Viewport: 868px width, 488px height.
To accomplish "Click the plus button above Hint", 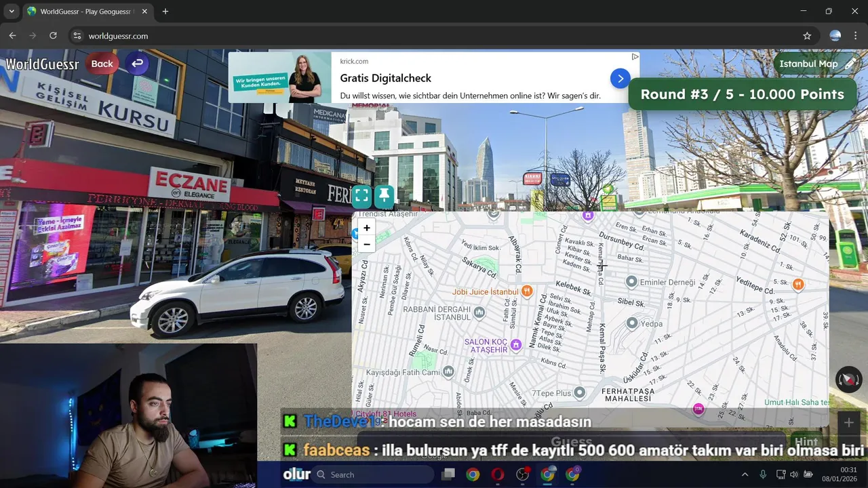I will [848, 423].
